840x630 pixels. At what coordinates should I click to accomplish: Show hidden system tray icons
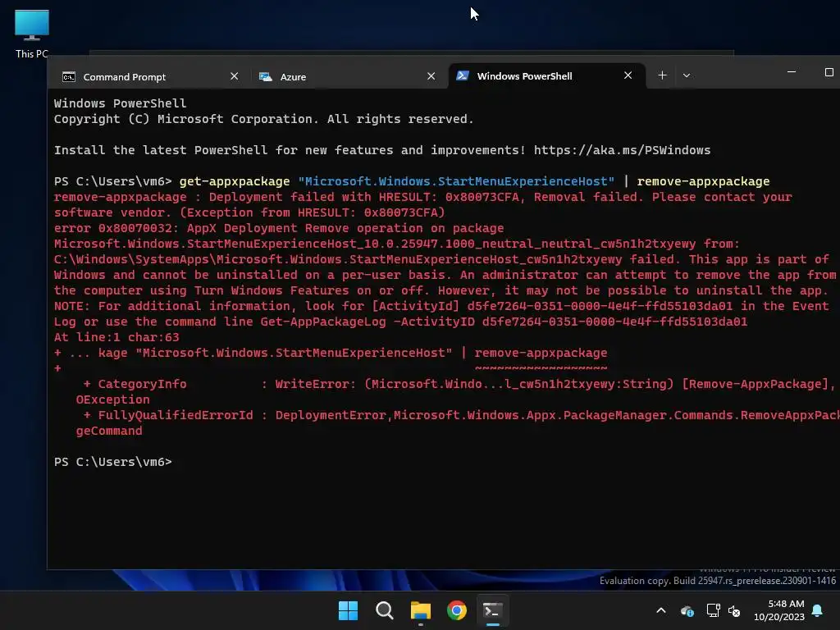coord(661,610)
